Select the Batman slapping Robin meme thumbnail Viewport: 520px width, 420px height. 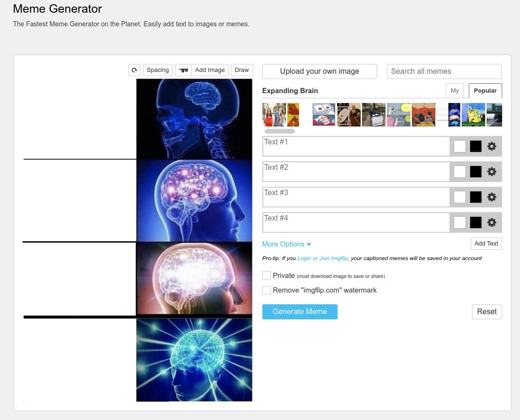[424, 115]
